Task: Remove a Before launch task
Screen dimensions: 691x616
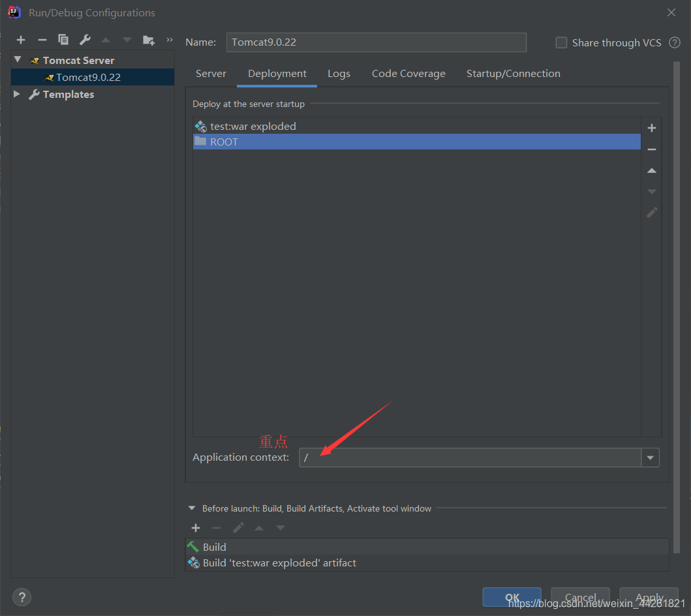Action: click(217, 528)
